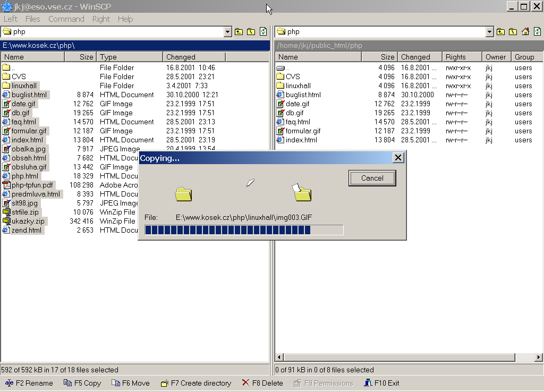Screen dimensions: 544x392
Task: Click linuxhall folder icon in right panel
Action: click(x=280, y=86)
